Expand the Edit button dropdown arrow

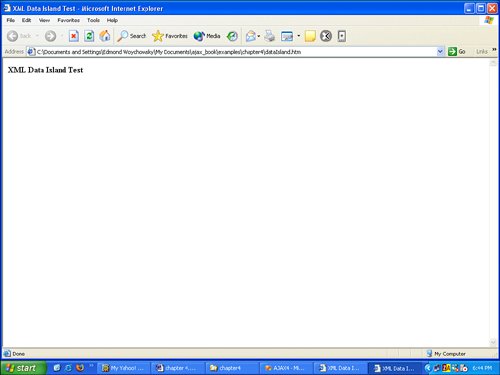(x=299, y=36)
